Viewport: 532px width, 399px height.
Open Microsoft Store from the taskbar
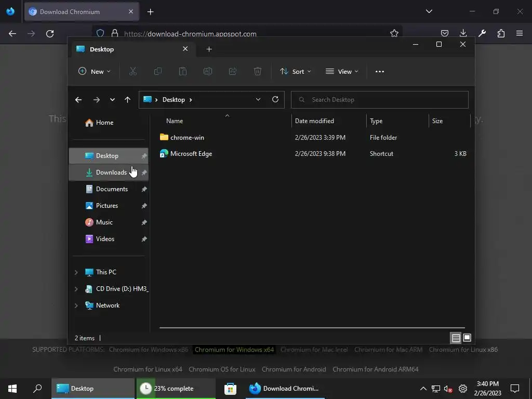point(230,389)
